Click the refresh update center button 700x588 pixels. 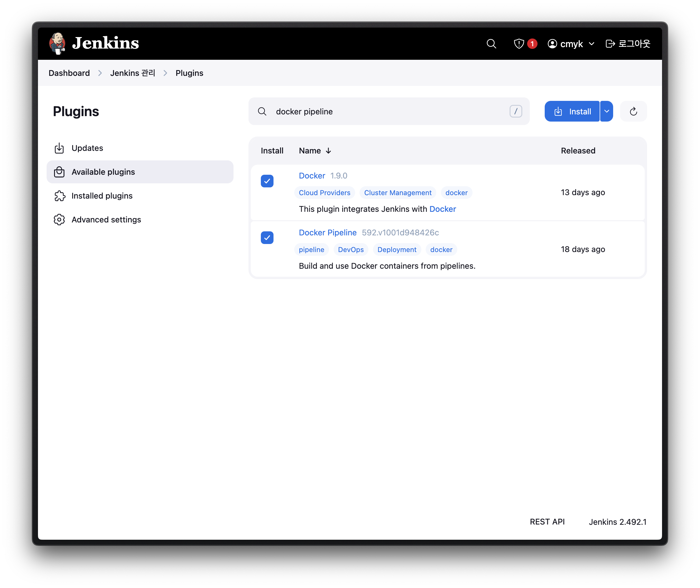pyautogui.click(x=633, y=111)
